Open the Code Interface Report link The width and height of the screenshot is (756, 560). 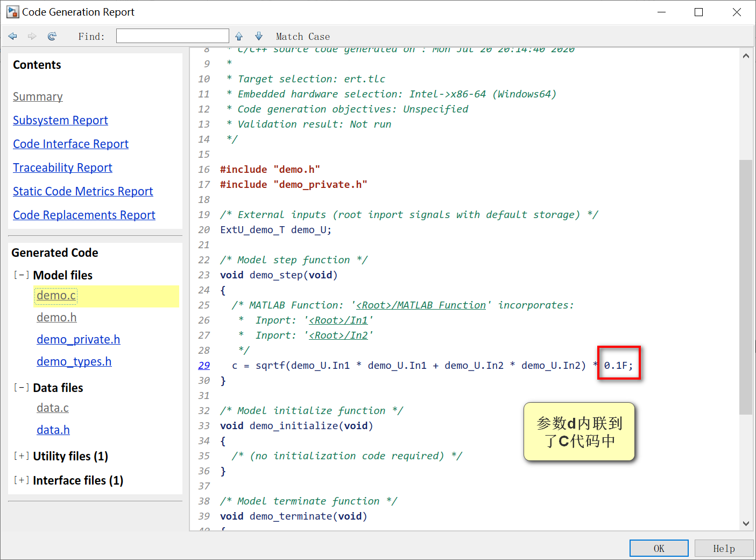tap(70, 144)
